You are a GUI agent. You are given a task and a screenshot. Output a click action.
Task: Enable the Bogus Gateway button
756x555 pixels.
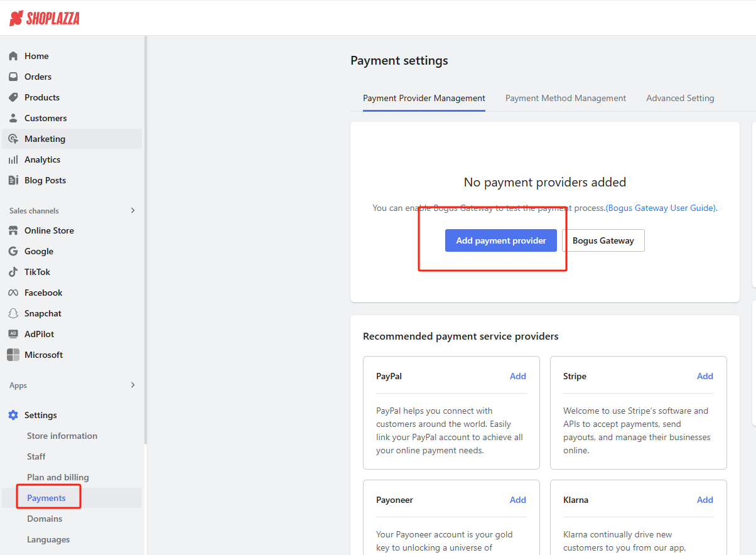(x=603, y=240)
